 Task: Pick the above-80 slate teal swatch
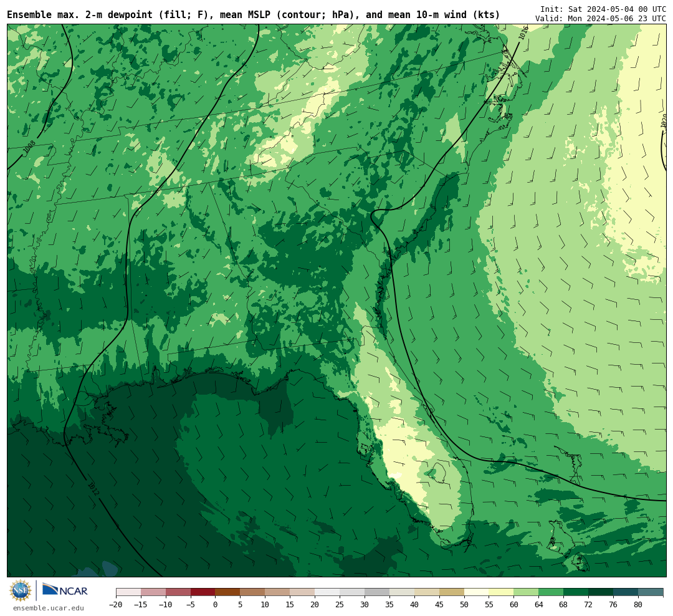point(651,592)
